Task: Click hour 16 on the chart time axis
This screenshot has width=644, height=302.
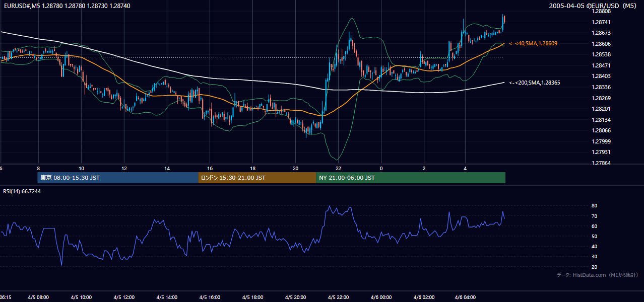Action: (x=210, y=168)
